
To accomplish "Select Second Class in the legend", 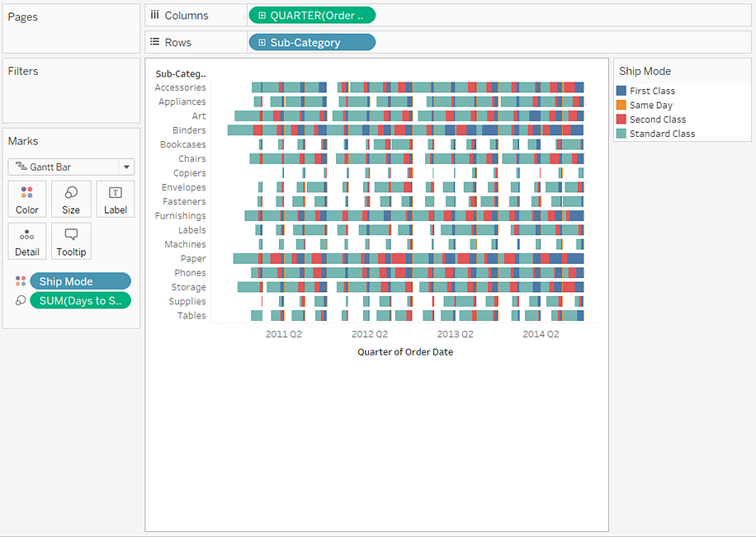I will coord(657,120).
